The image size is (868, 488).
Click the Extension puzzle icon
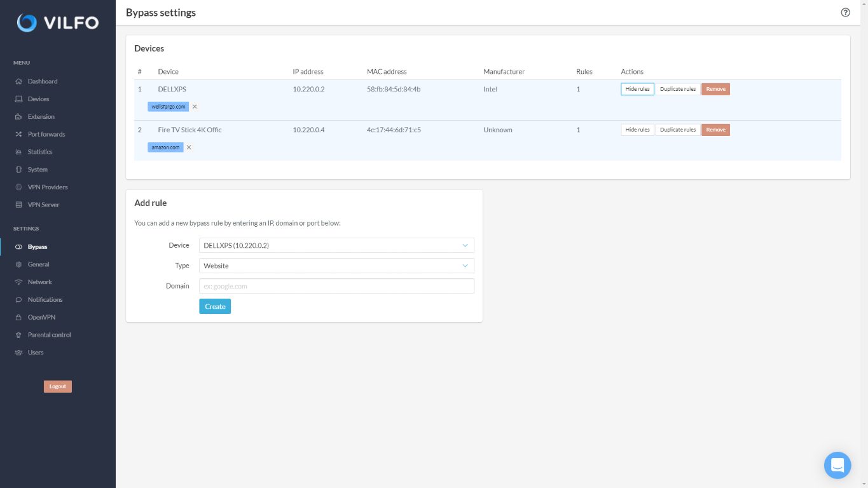click(18, 117)
